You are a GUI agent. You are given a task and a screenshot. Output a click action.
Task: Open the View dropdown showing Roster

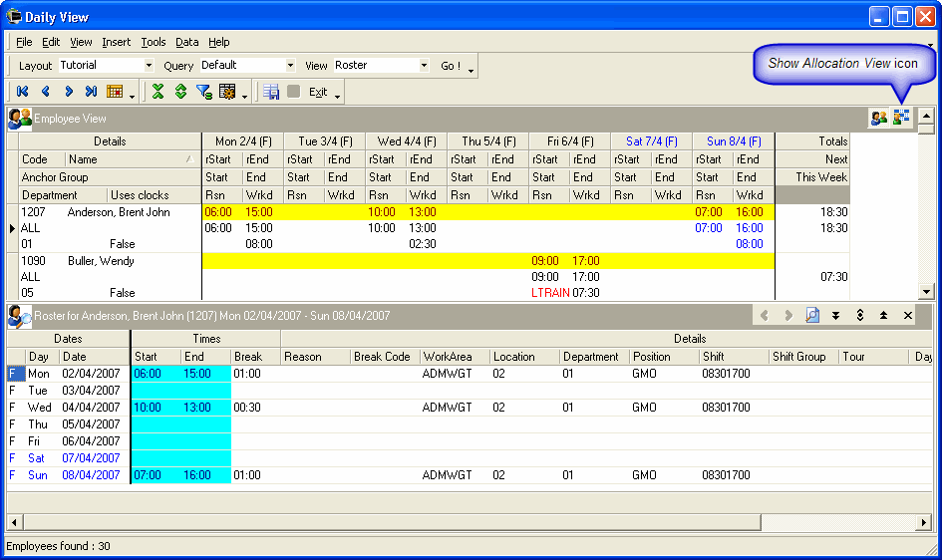(x=424, y=66)
